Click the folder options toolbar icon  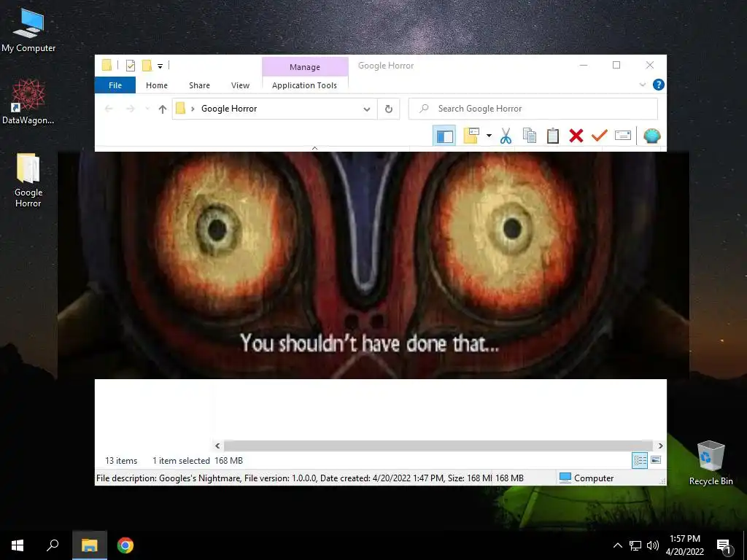point(471,136)
